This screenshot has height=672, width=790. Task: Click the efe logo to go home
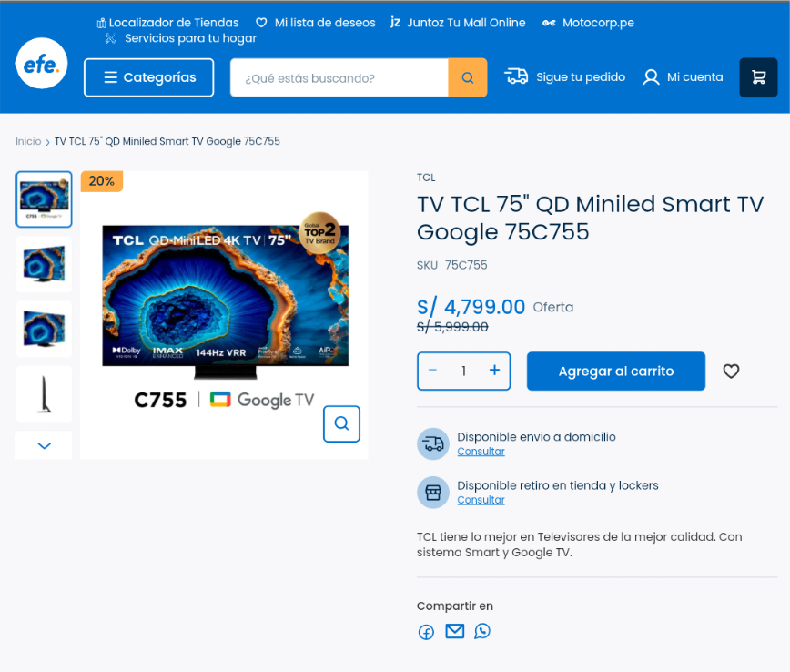(x=41, y=64)
